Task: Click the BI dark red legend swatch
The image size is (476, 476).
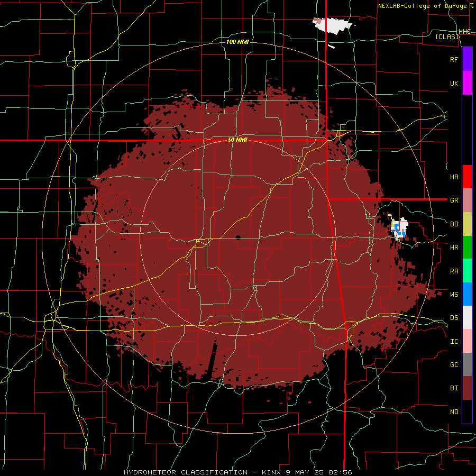Action: tap(467, 388)
